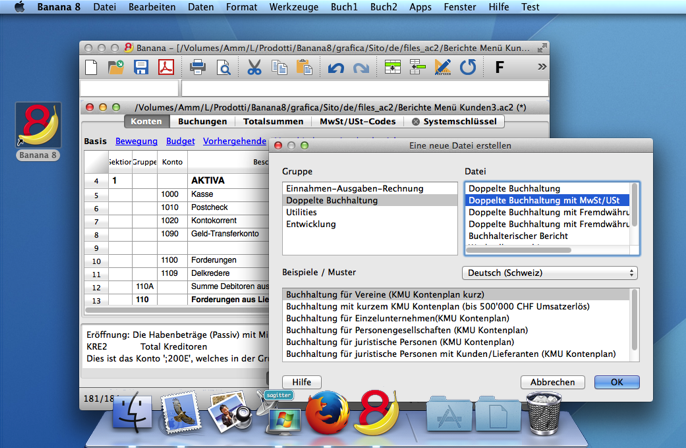686x448 pixels.
Task: Click the pencil edit toolbar icon
Action: pyautogui.click(x=443, y=67)
